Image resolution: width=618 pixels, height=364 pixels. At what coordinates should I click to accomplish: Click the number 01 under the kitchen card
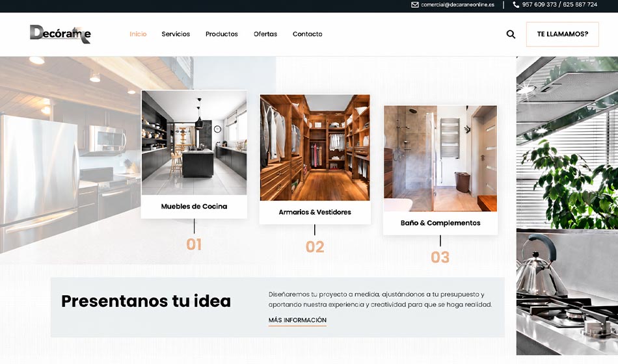coord(194,244)
